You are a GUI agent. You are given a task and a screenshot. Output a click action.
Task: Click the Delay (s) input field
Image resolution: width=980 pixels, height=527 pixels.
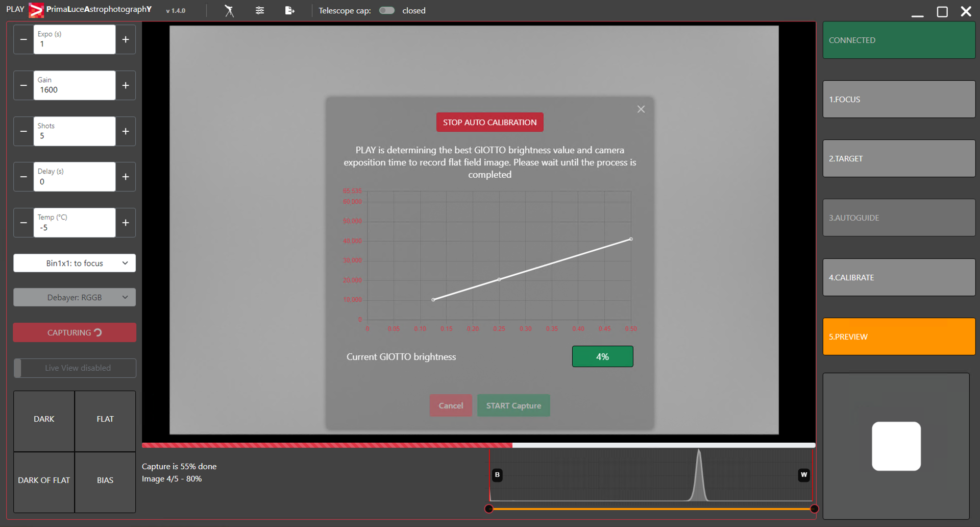tap(75, 177)
